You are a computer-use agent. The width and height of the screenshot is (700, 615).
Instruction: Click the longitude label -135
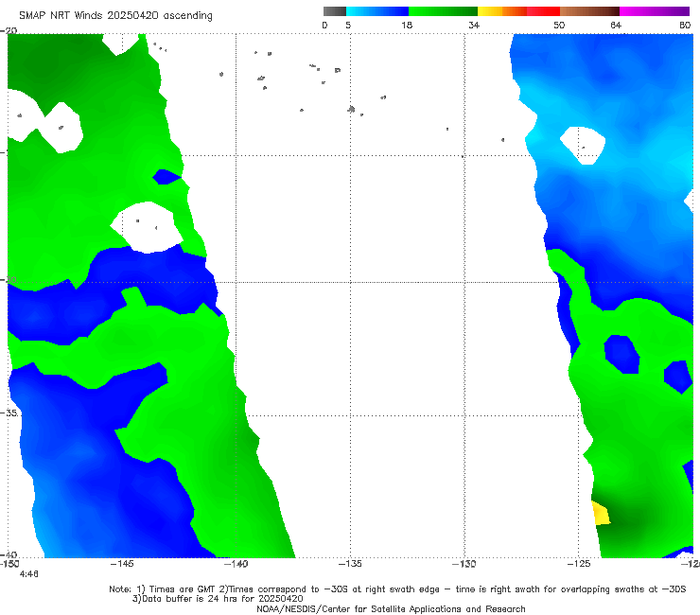(350, 564)
